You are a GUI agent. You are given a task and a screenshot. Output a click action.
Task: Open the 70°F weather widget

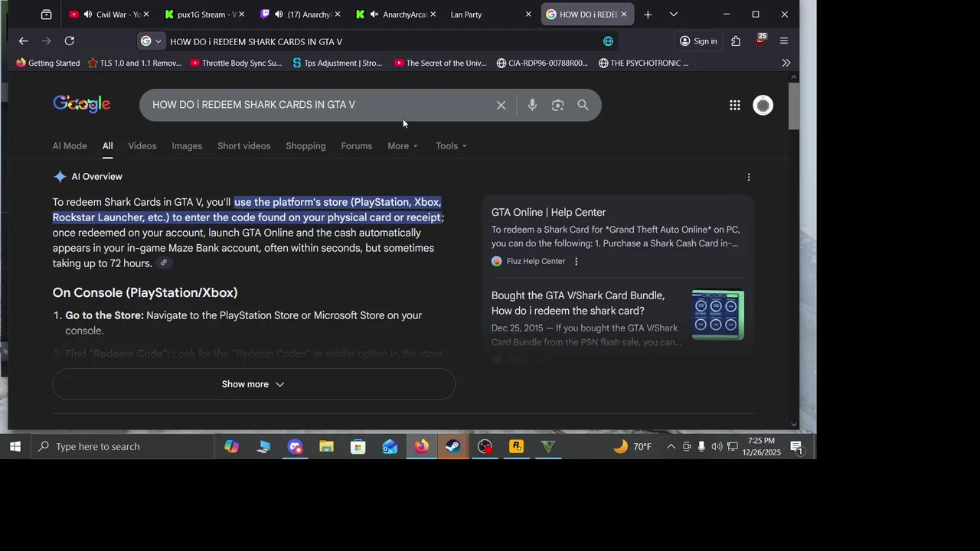(x=632, y=447)
